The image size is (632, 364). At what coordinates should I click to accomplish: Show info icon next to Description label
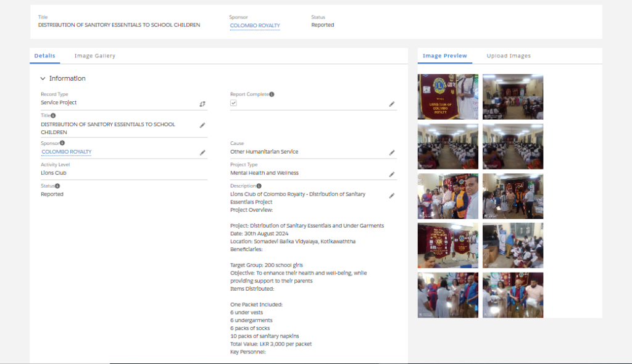pos(259,186)
